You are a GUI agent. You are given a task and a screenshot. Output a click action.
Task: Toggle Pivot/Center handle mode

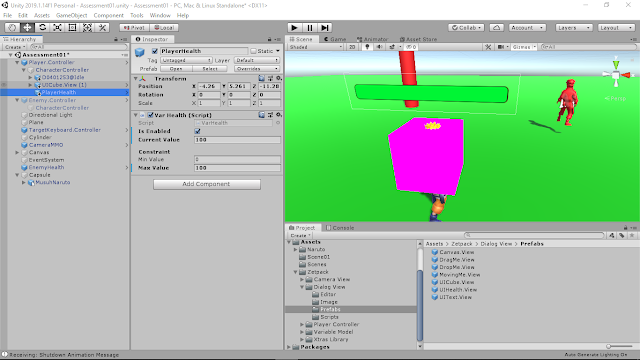click(134, 27)
